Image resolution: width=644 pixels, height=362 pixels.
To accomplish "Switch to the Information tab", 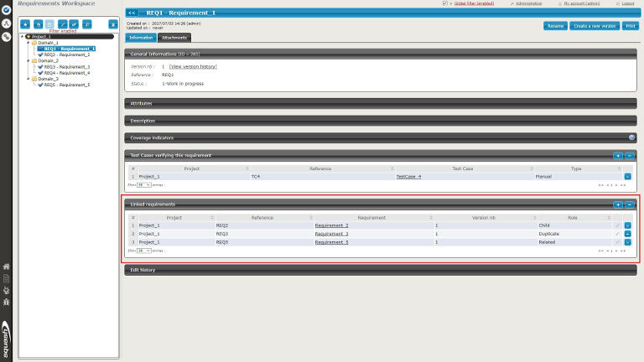I will pos(141,38).
